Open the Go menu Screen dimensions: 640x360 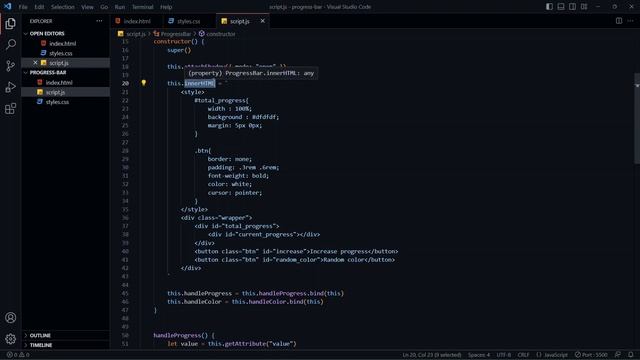click(x=104, y=7)
